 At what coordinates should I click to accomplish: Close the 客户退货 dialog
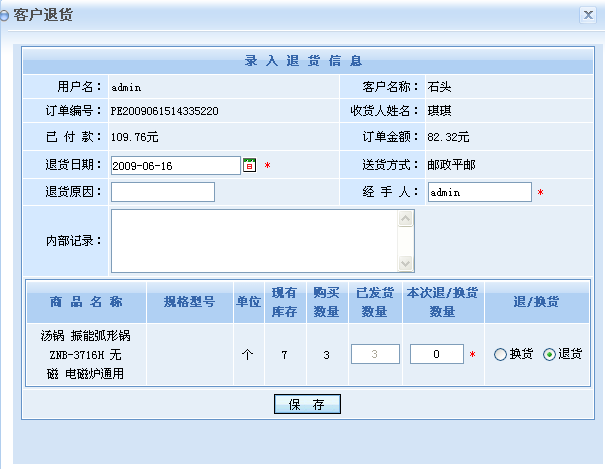pos(589,15)
